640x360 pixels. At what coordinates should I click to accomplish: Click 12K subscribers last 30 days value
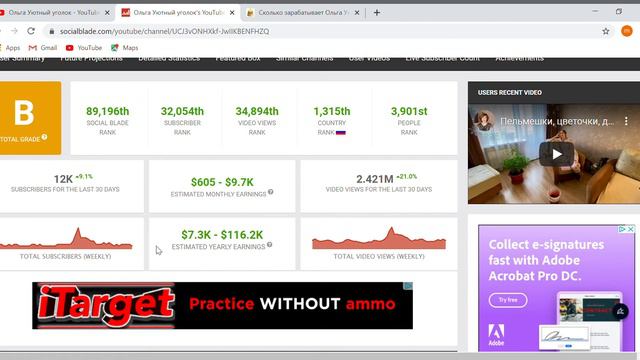tap(63, 179)
